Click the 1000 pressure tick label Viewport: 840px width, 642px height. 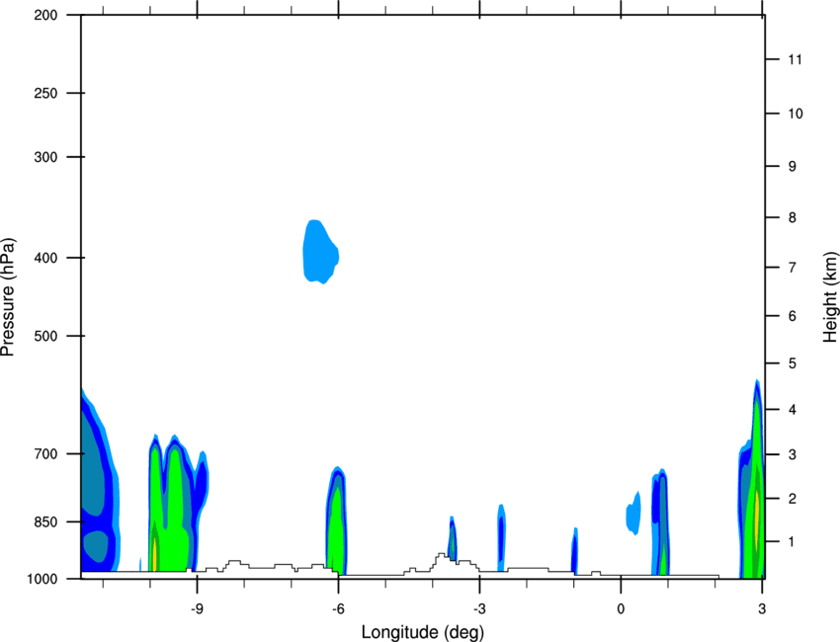42,579
